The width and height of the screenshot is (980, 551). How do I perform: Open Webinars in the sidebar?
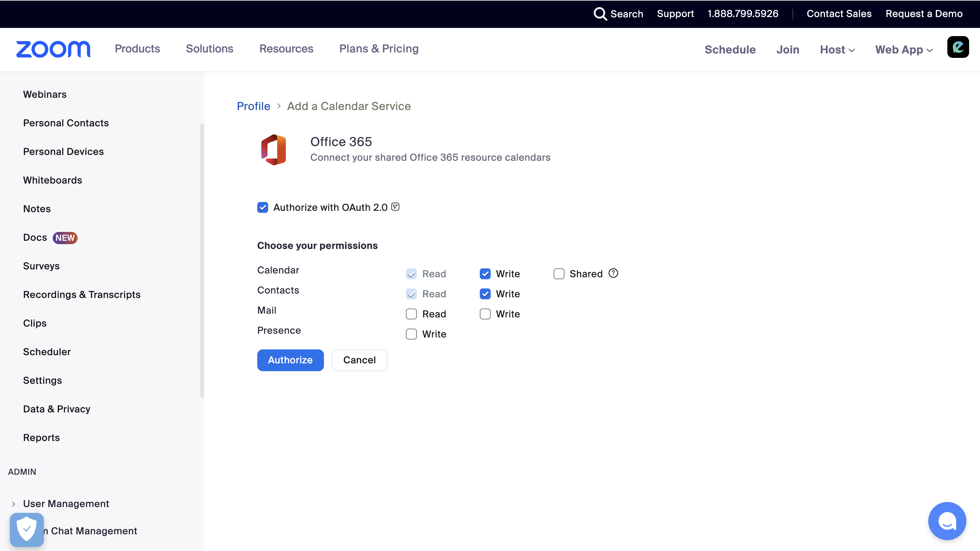click(45, 94)
